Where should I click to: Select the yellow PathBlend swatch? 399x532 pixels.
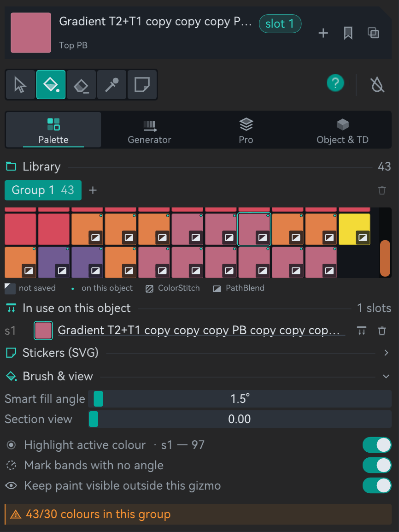tap(354, 229)
